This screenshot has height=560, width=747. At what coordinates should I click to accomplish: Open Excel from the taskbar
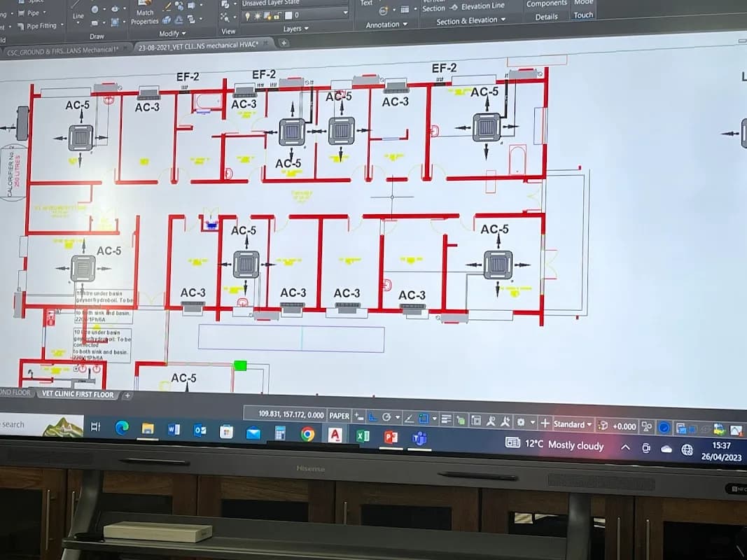pos(363,435)
